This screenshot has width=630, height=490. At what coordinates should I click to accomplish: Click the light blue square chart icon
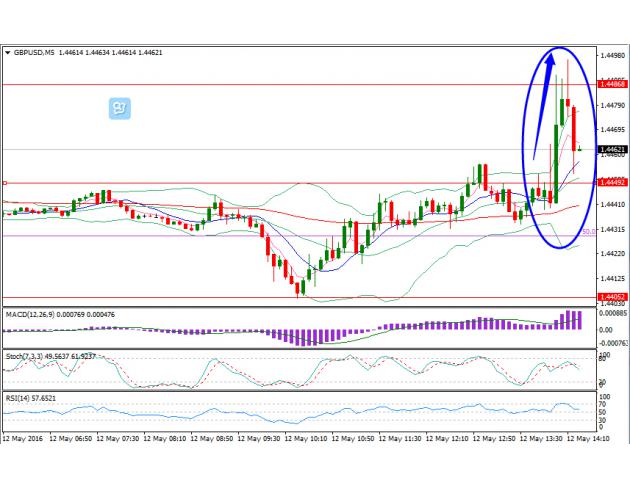(119, 107)
